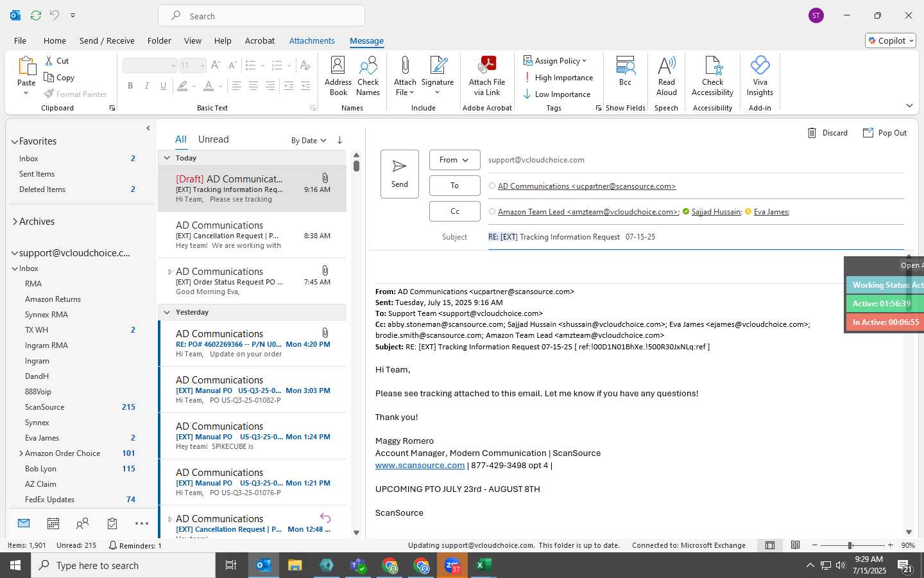Open Viva Insights add-in
The image size is (924, 578).
pyautogui.click(x=760, y=76)
